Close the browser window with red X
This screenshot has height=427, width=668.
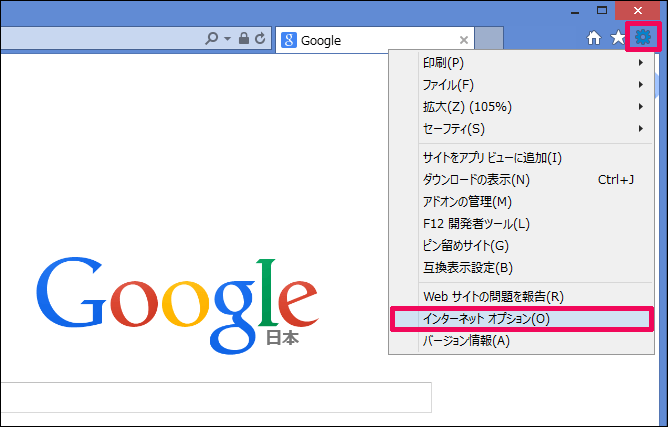pyautogui.click(x=638, y=10)
